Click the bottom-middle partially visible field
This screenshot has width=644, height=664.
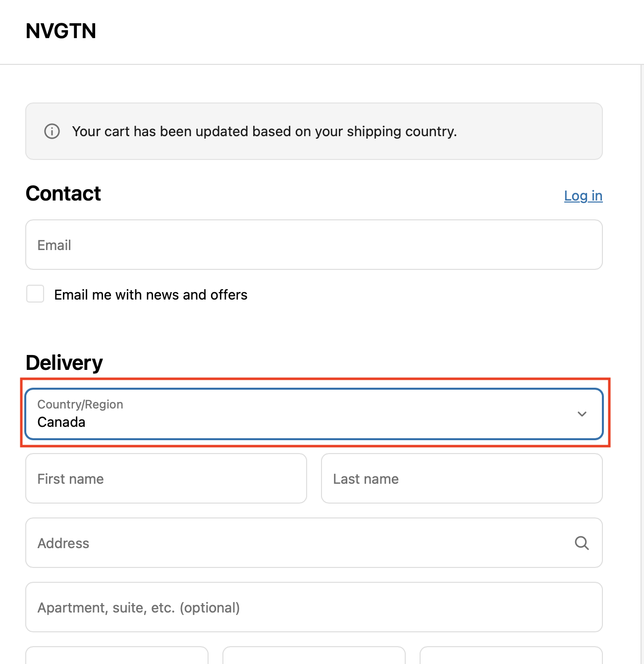coord(314,656)
